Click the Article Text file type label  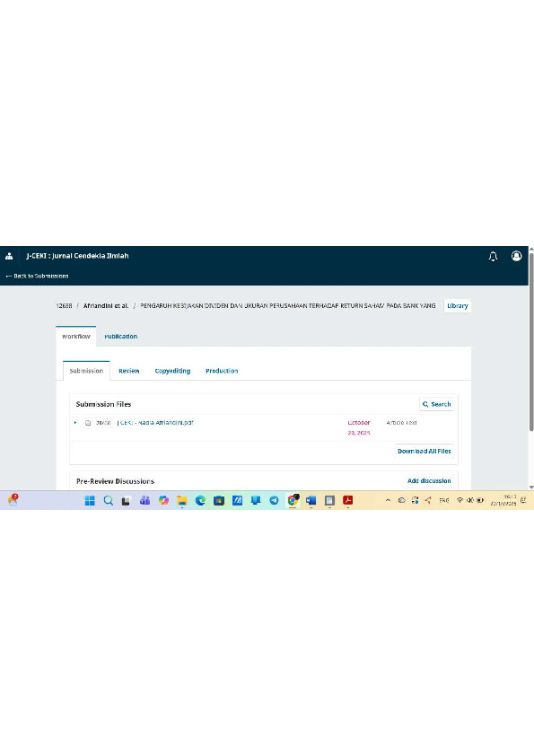point(401,422)
